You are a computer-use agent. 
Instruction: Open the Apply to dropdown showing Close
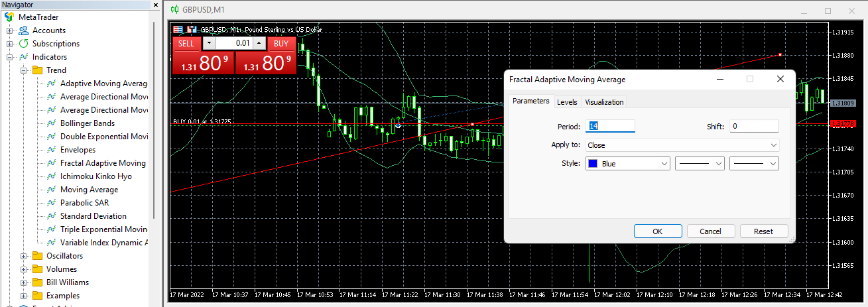(682, 145)
